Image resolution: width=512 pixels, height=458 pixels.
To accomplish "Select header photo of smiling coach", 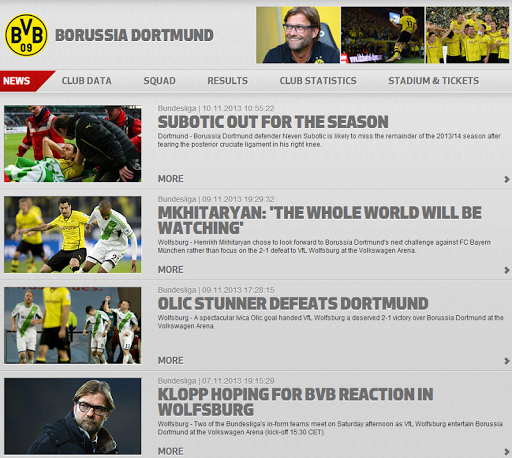I will [298, 35].
